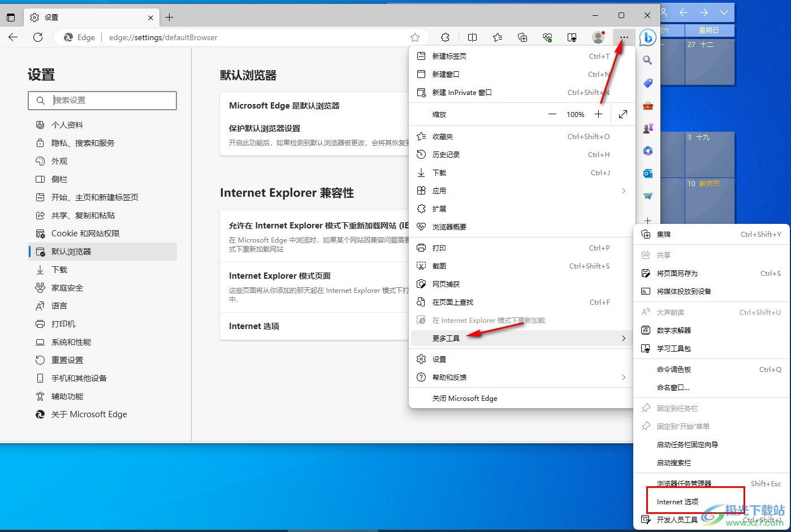Open sidebar Shopping tag icon
Image resolution: width=791 pixels, height=532 pixels.
point(648,83)
